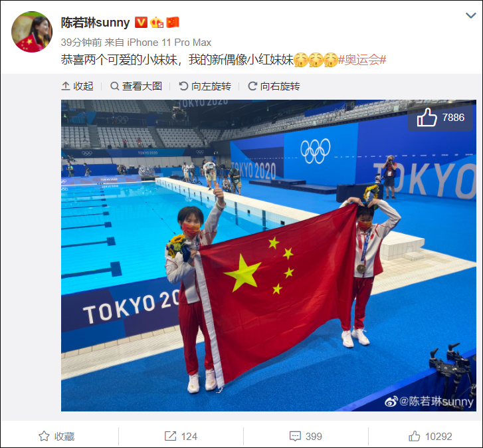This screenshot has width=483, height=448.
Task: Click the post's main photo of divers
Action: (x=268, y=255)
